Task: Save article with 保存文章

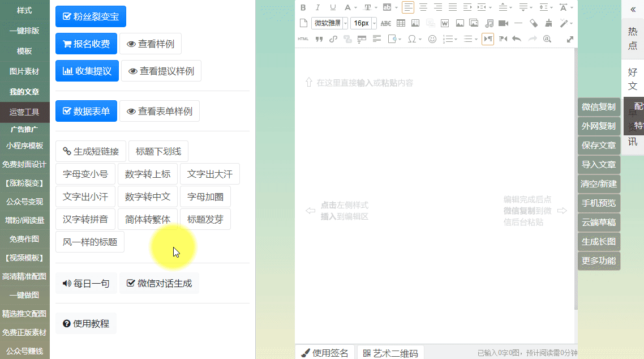Action: point(598,146)
